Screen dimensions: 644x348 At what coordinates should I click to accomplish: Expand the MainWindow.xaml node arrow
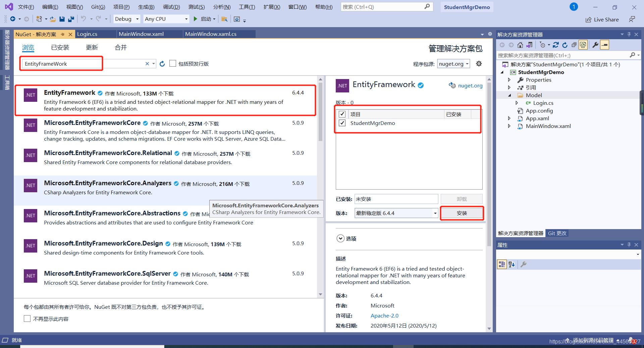[509, 126]
